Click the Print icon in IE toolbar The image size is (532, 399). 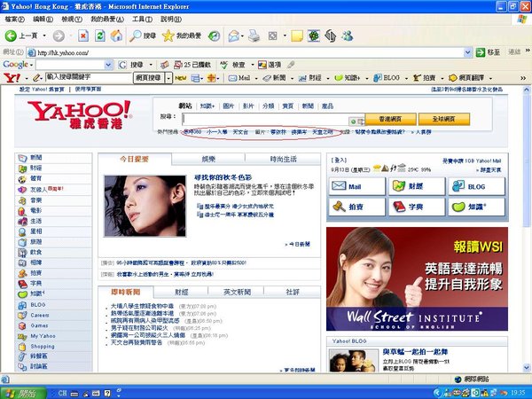click(x=254, y=35)
